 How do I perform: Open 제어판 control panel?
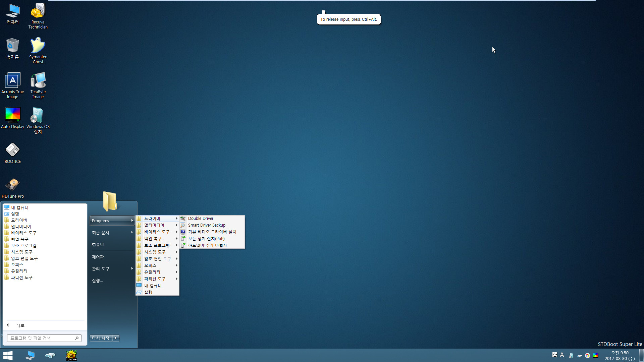(112, 257)
